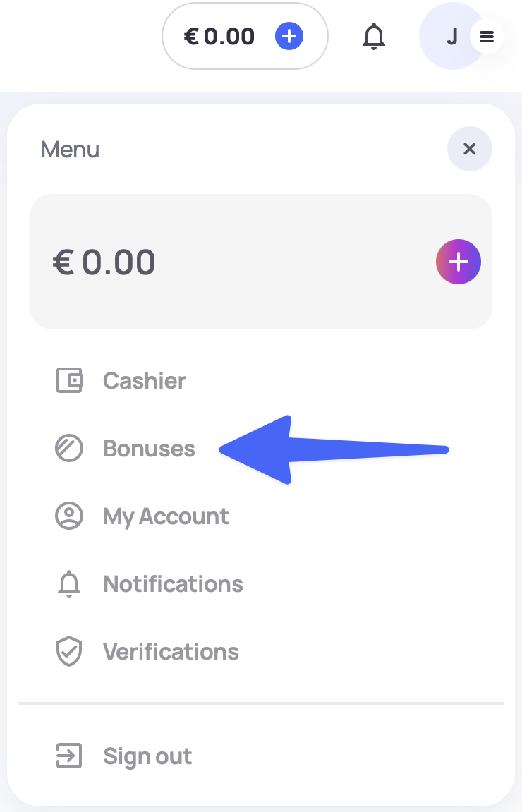Click the Notifications bell icon in menu

pos(69,584)
